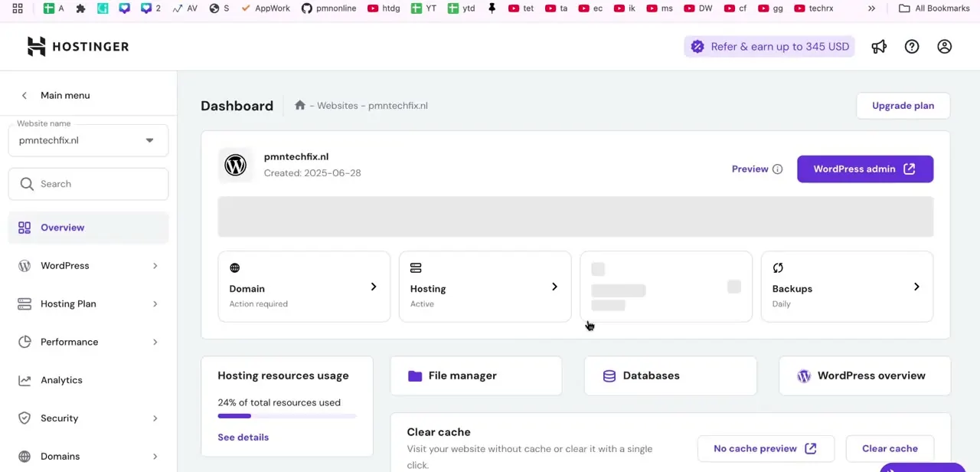Select Overview in the sidebar menu
This screenshot has width=980, height=472.
click(x=88, y=228)
